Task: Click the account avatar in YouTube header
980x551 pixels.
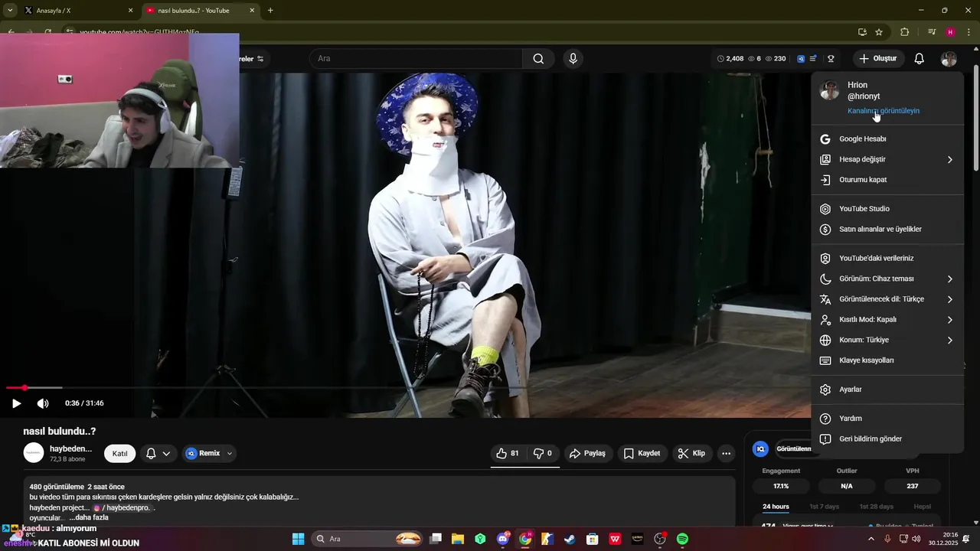Action: click(949, 59)
